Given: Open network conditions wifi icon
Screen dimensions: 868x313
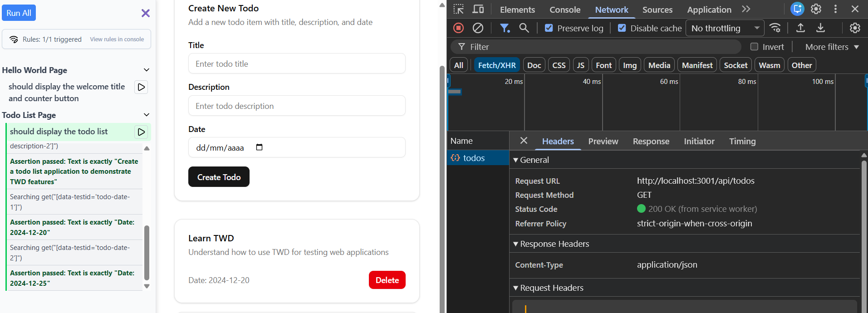Looking at the screenshot, I should [775, 28].
